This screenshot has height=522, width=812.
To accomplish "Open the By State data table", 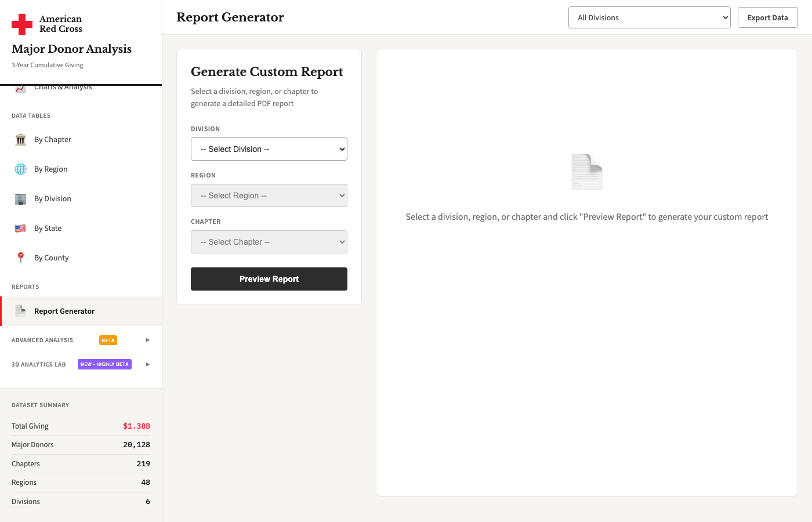I will coord(81,229).
